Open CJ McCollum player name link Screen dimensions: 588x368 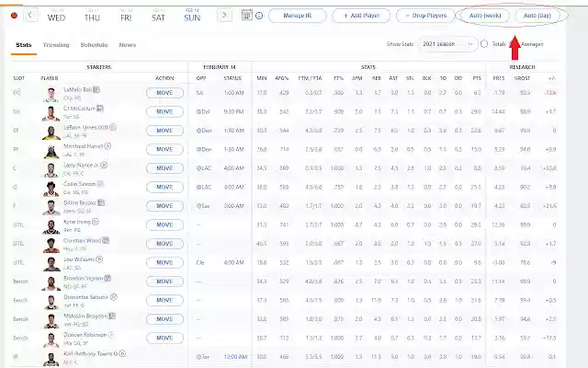79,109
